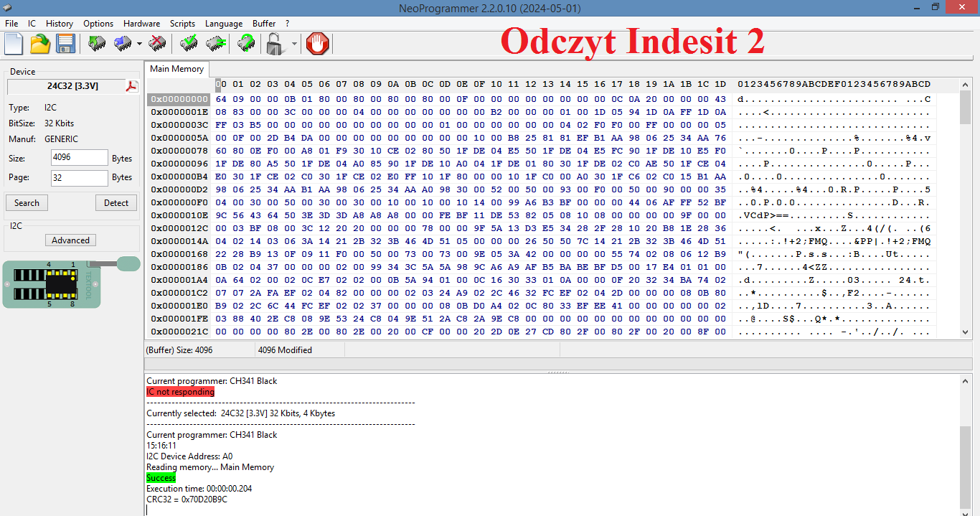This screenshot has width=980, height=516.
Task: Select address row 0x000001E0
Action: tap(179, 306)
